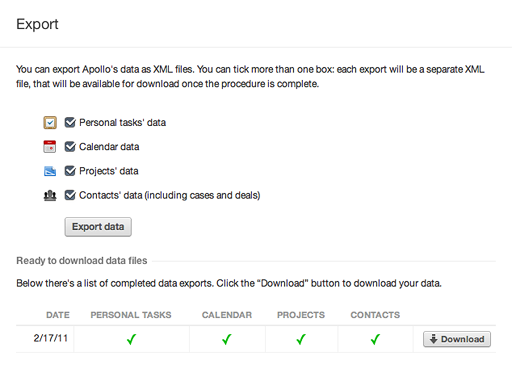Toggle the Projects' data checkbox
The height and width of the screenshot is (373, 512).
(70, 171)
